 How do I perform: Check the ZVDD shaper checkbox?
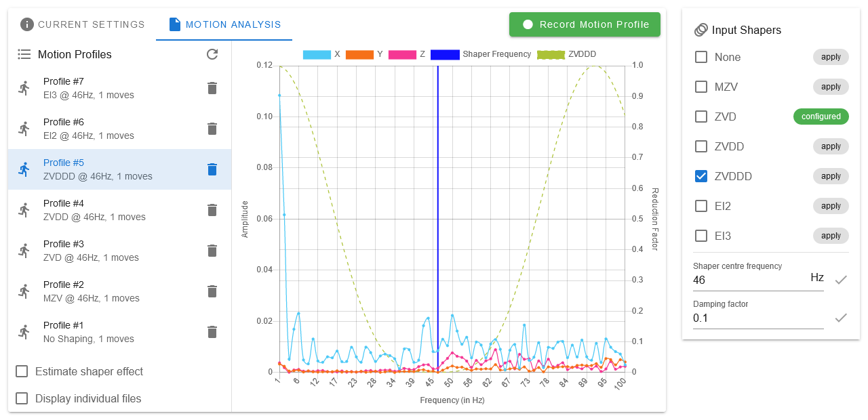point(701,146)
